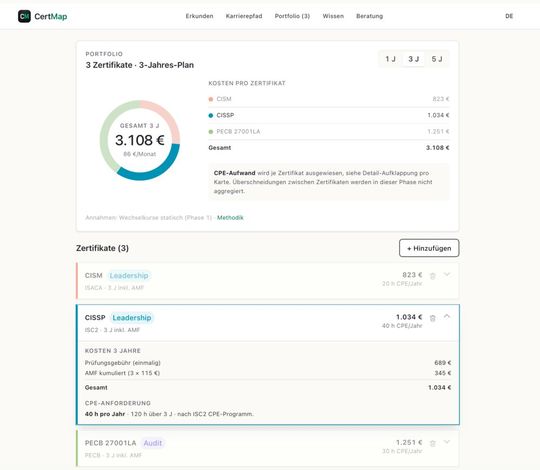
Task: Remove CISSP using its trash icon
Action: click(433, 318)
